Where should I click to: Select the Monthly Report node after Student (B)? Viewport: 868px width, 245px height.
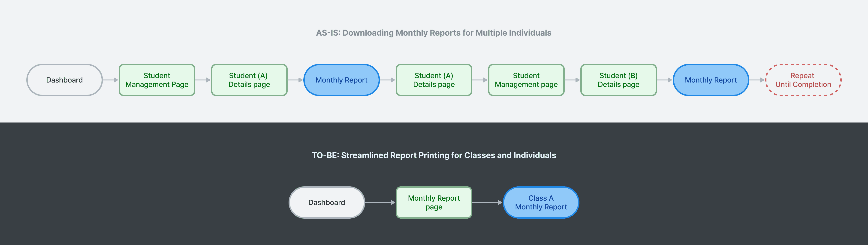click(x=711, y=80)
